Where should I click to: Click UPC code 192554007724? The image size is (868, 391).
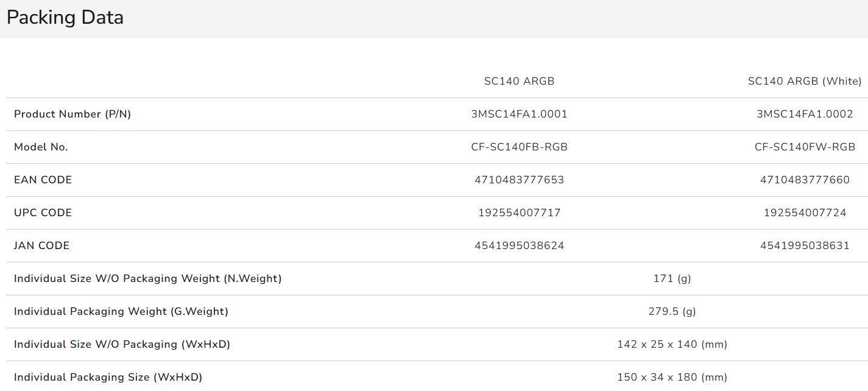(x=804, y=213)
